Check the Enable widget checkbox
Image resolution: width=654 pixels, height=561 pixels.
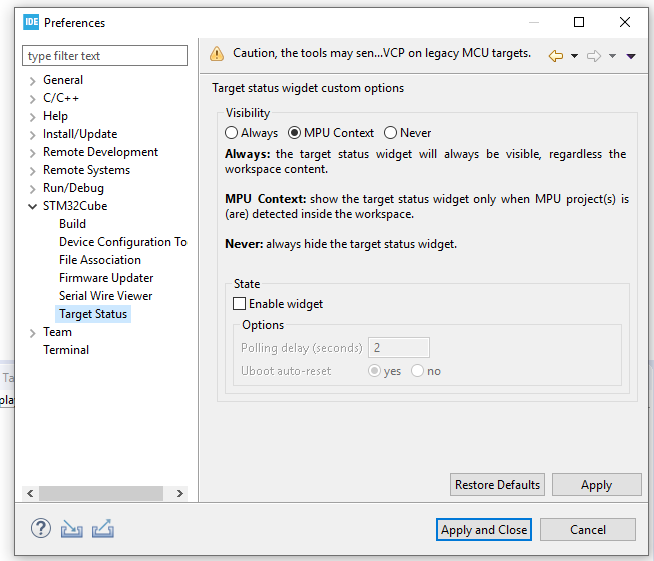click(x=239, y=304)
